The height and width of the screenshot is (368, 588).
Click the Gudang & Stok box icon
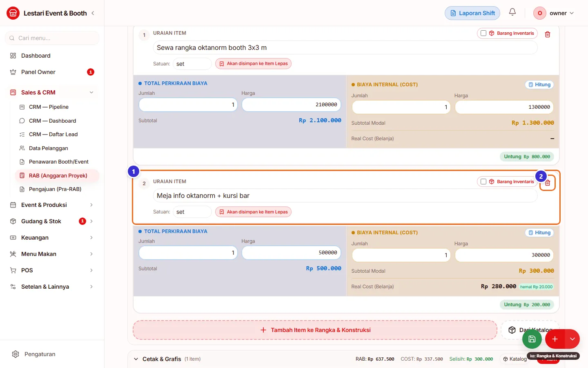(13, 221)
